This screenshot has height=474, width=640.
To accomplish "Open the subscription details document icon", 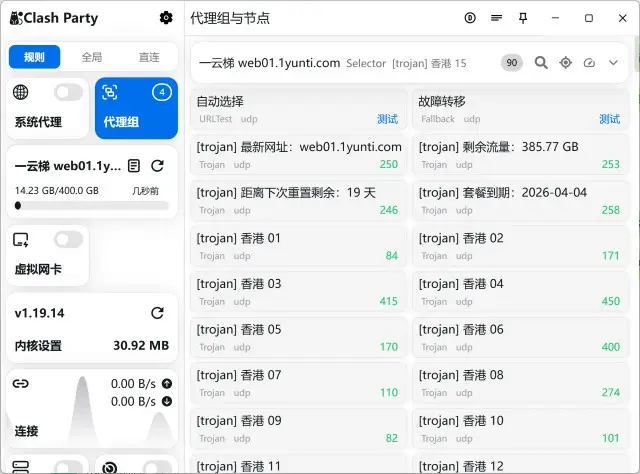I will (134, 166).
